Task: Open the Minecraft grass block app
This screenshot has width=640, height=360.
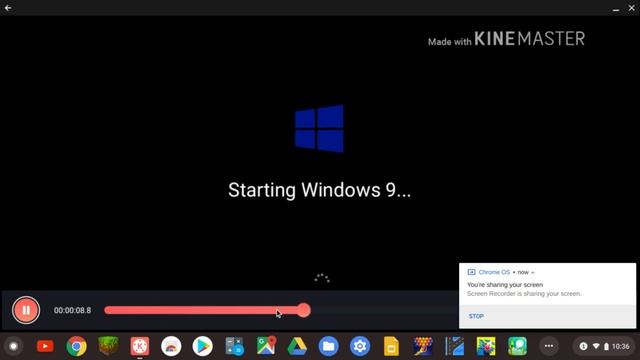Action: click(x=108, y=346)
